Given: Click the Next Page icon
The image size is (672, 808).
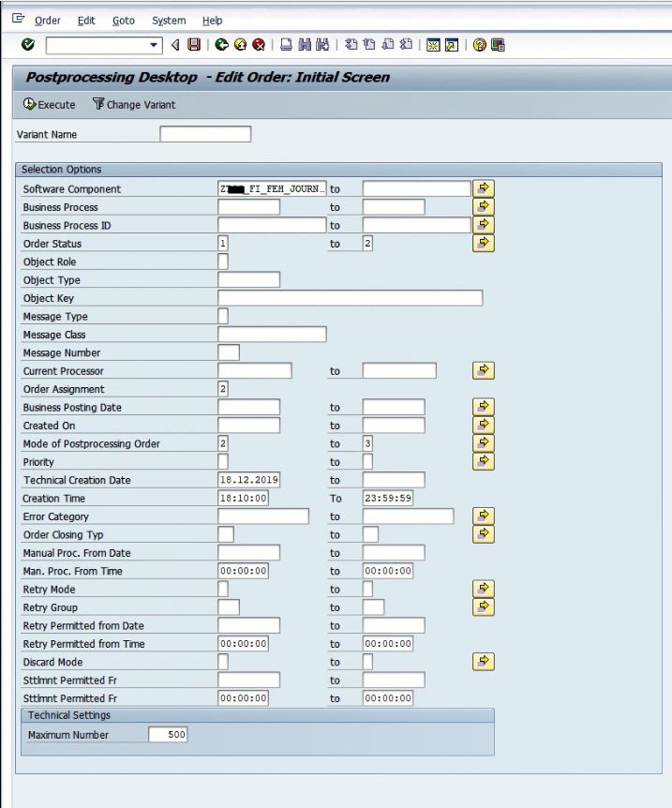Looking at the screenshot, I should tap(387, 45).
